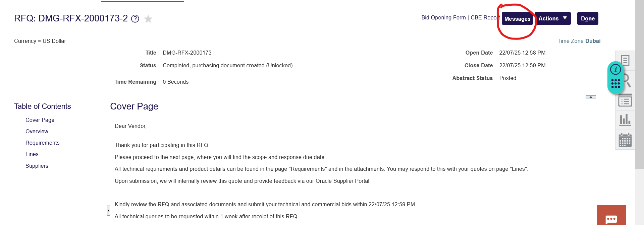Click the teal info circle icon
Image resolution: width=644 pixels, height=225 pixels.
(x=615, y=70)
